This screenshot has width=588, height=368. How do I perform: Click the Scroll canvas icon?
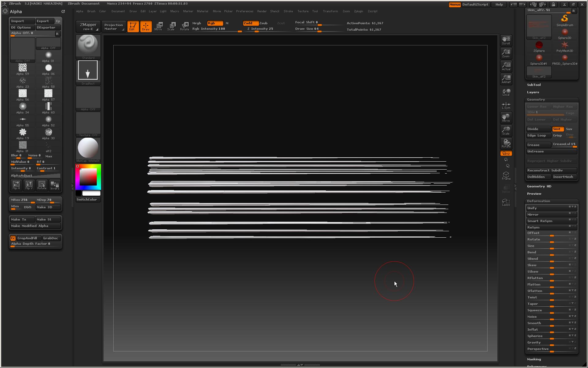tap(506, 40)
